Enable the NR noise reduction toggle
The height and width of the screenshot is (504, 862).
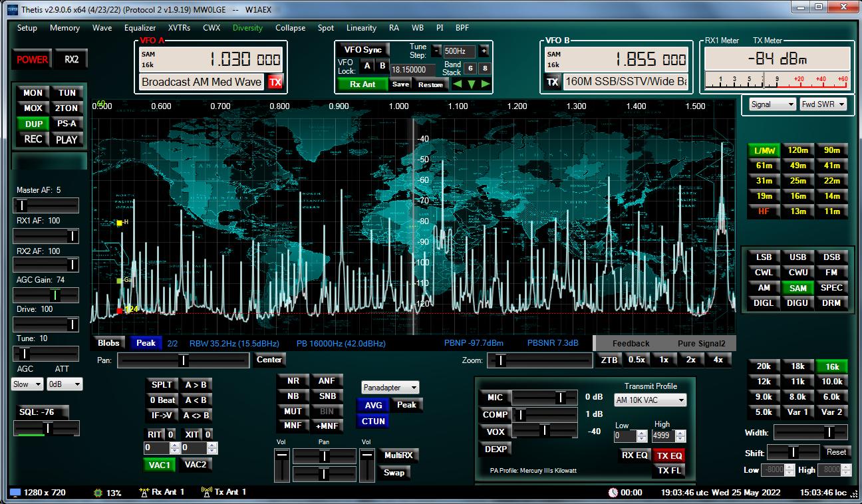coord(293,381)
